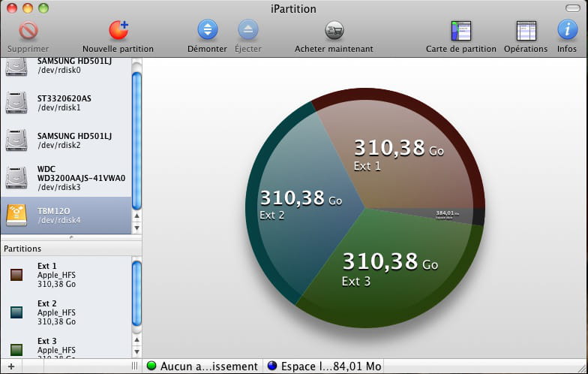The image size is (588, 374).
Task: Click the Aucun a…issement status indicator
Action: pyautogui.click(x=202, y=366)
